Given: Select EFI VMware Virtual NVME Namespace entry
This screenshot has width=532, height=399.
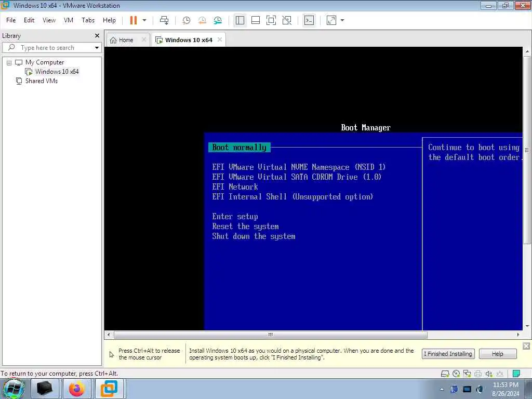Looking at the screenshot, I should [x=299, y=167].
